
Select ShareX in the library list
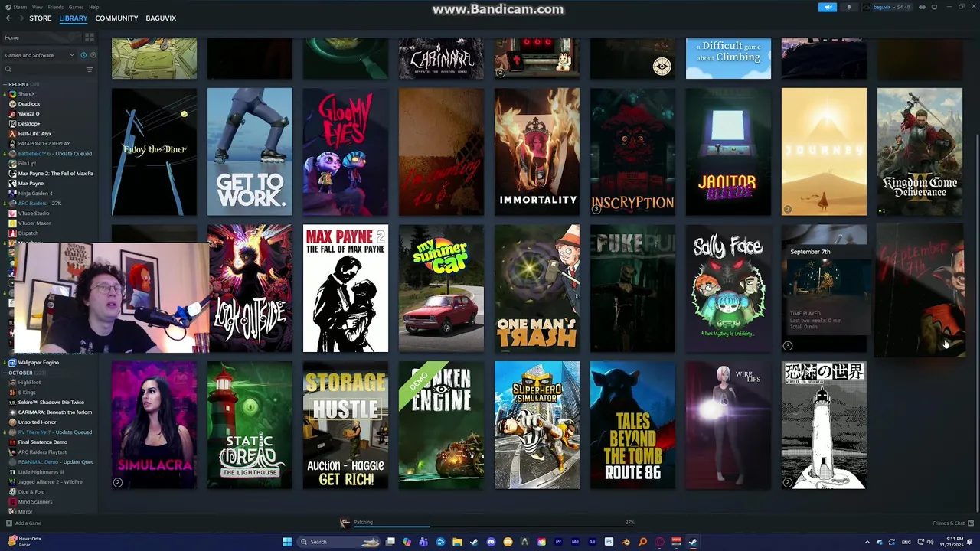click(x=26, y=94)
